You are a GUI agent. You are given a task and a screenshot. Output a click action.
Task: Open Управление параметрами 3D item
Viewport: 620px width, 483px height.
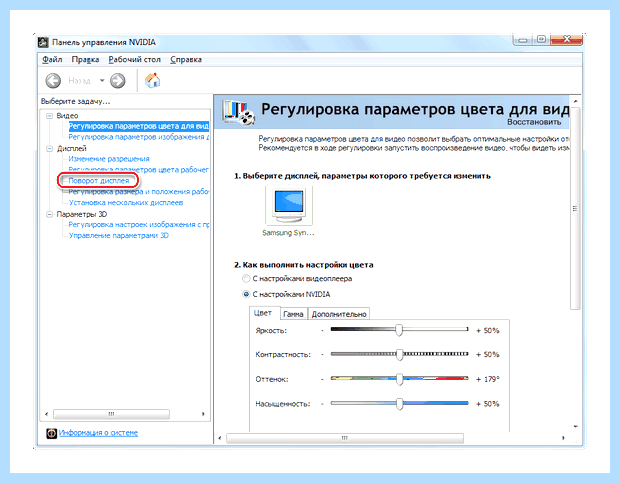coord(119,236)
